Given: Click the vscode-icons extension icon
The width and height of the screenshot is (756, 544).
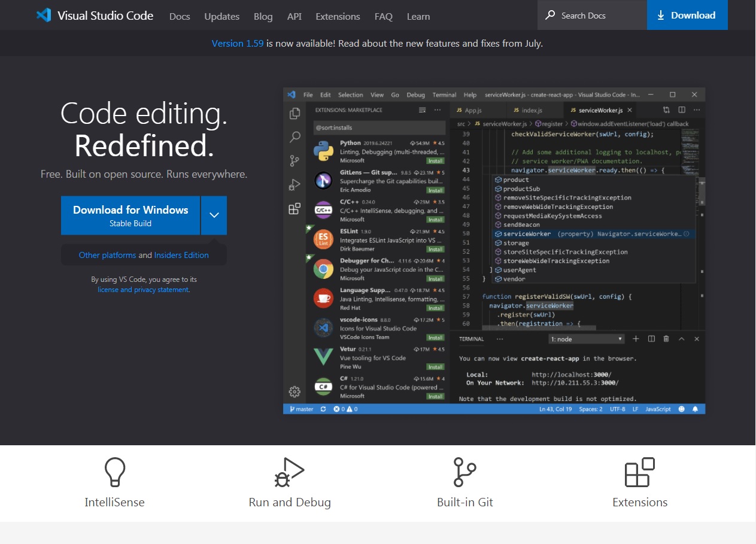Looking at the screenshot, I should [x=323, y=328].
